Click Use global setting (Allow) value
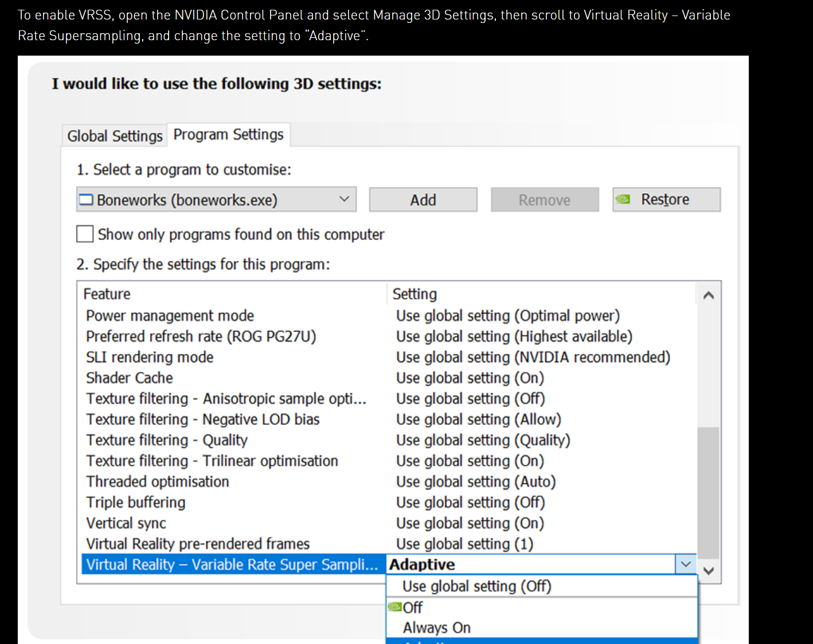Screen dimensions: 813x644 [479, 419]
